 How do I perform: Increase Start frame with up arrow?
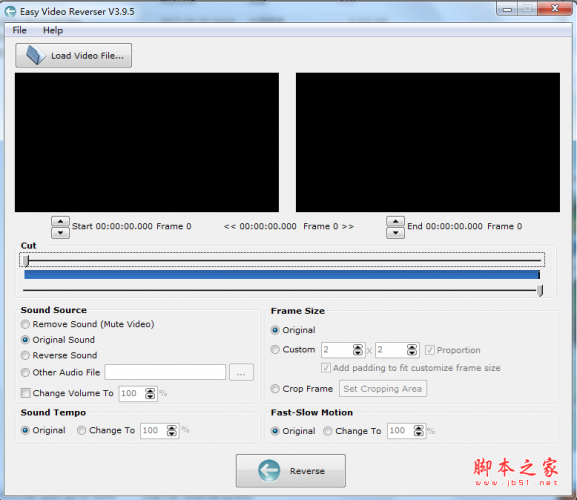60,221
